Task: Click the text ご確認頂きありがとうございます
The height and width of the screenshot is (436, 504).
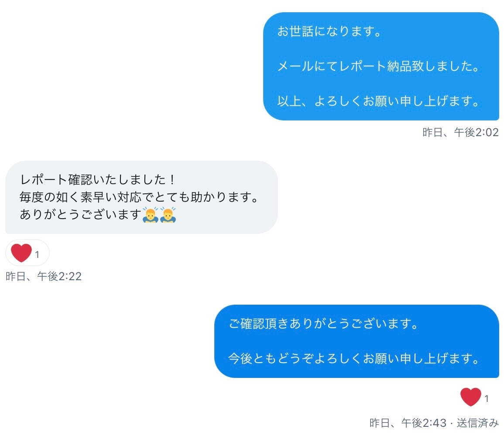Action: pos(323,323)
